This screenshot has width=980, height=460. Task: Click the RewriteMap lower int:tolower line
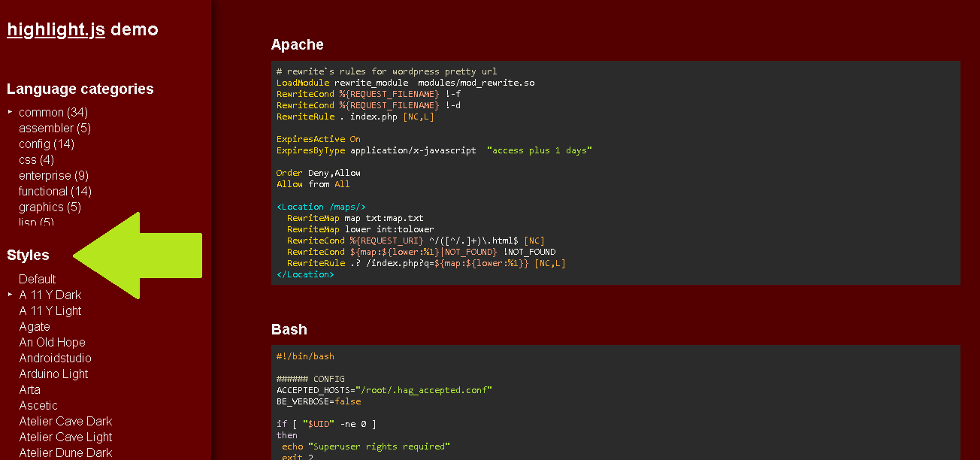tap(361, 229)
